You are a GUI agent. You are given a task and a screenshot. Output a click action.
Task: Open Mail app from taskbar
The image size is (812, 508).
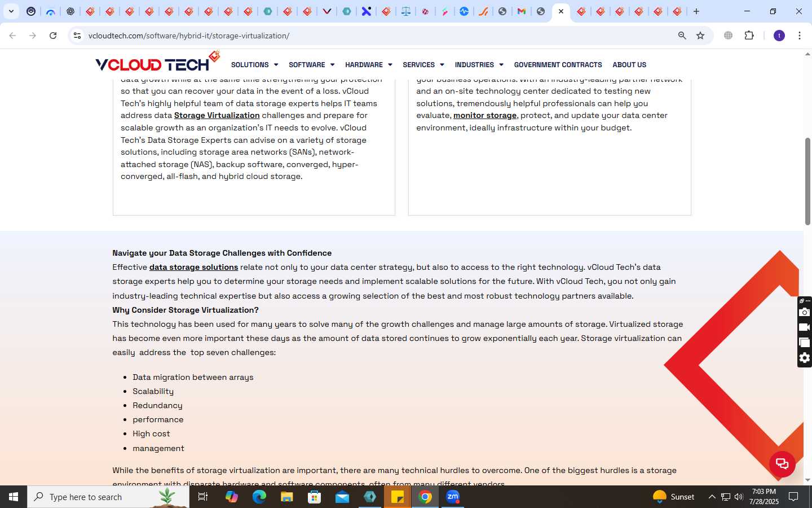tap(342, 497)
